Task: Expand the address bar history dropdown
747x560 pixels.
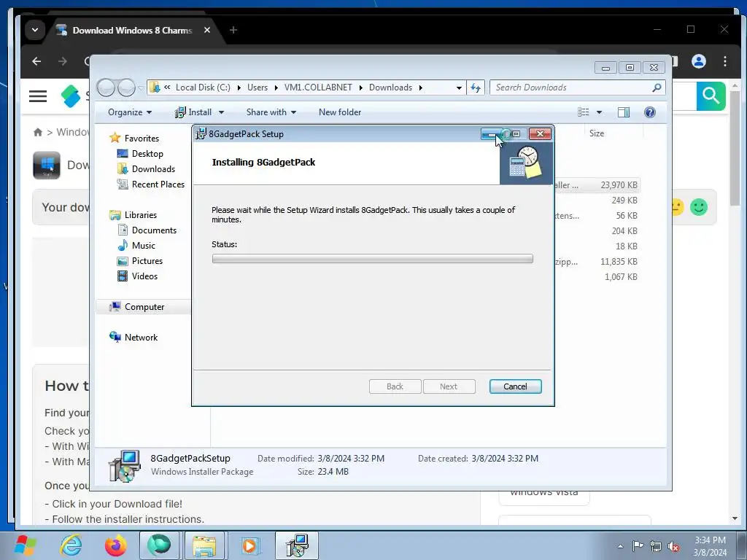Action: point(459,87)
